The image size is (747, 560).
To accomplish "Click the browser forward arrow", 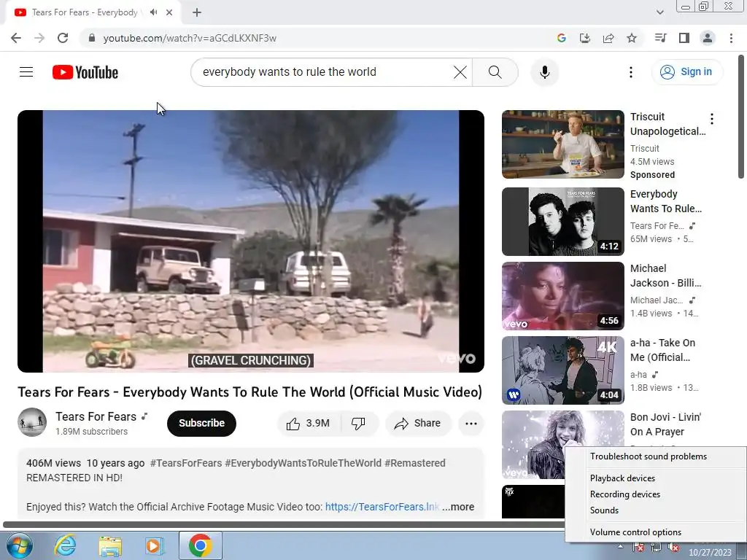I will coord(39,38).
